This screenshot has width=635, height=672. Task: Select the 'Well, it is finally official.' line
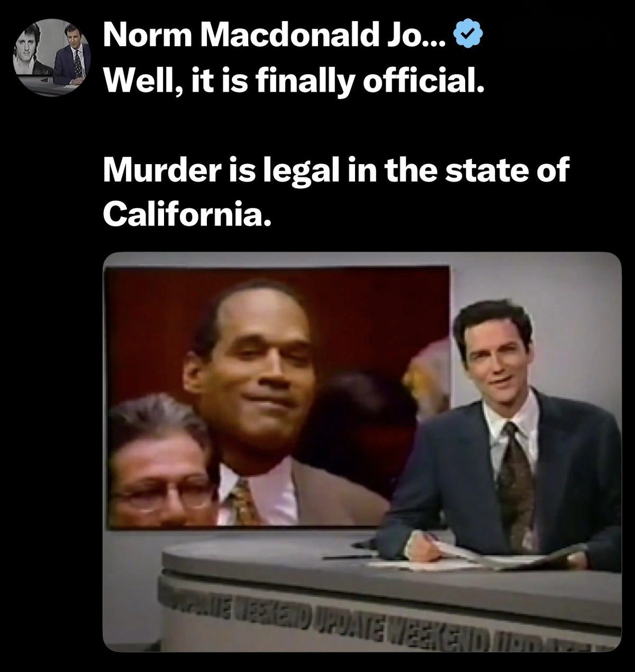pyautogui.click(x=294, y=80)
